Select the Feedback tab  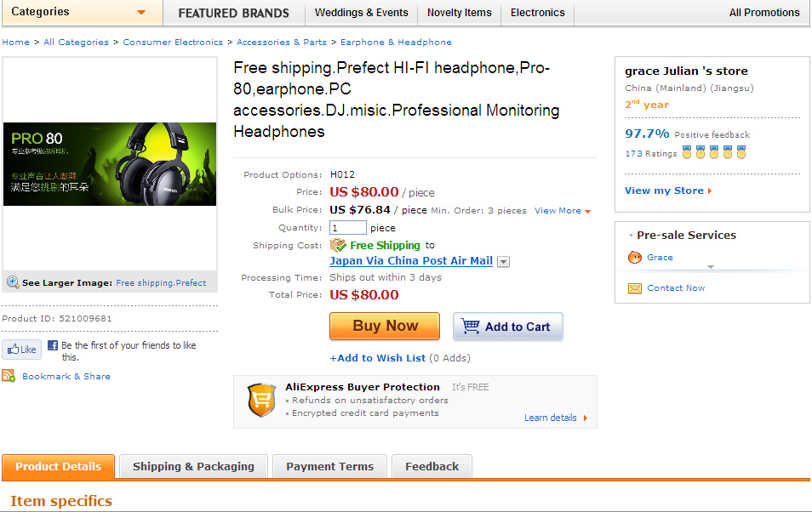tap(432, 466)
